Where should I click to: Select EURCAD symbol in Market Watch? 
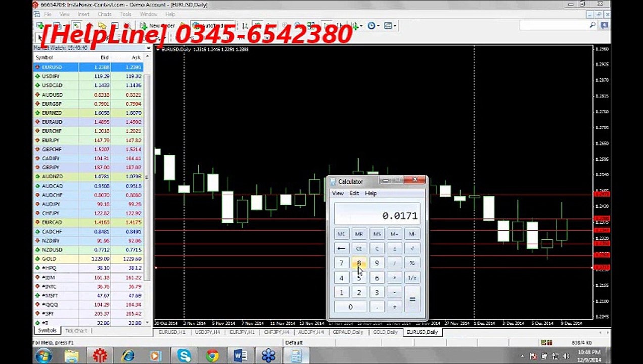point(52,222)
